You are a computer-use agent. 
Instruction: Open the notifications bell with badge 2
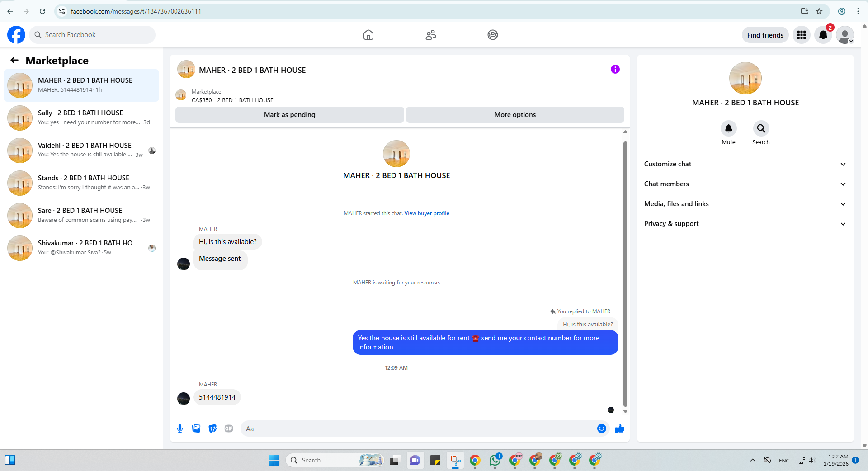823,35
